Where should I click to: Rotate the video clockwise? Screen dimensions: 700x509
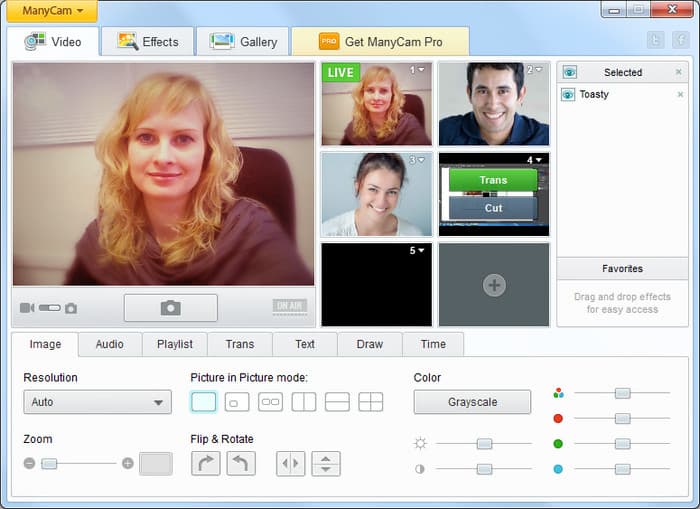[x=206, y=463]
